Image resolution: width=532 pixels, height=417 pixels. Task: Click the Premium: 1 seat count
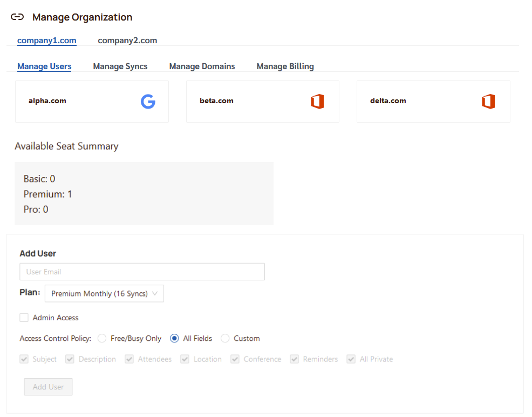pyautogui.click(x=47, y=194)
